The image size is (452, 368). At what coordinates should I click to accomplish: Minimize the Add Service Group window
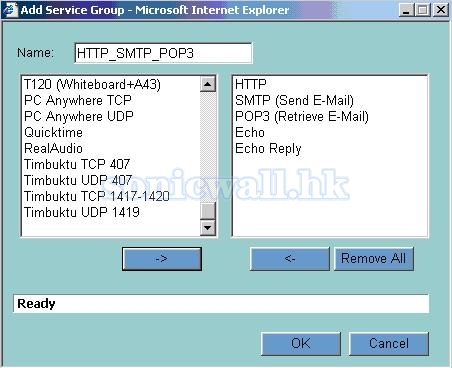pos(406,10)
